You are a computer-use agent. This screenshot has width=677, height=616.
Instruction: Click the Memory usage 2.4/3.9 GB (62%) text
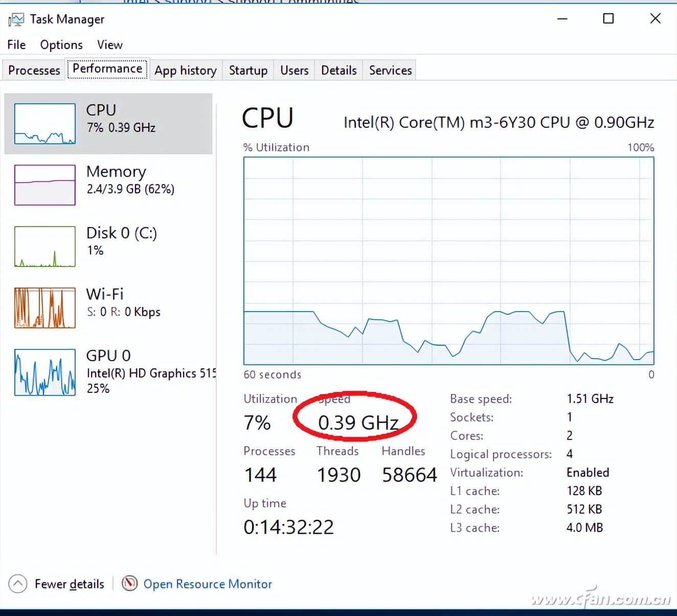pos(130,189)
